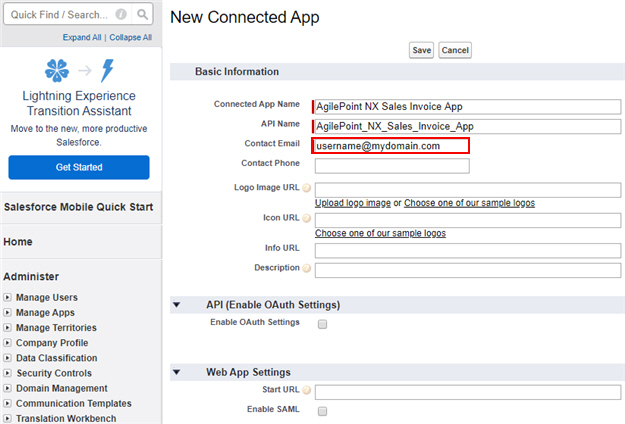
Task: Click the Connected App Name field
Action: click(468, 106)
